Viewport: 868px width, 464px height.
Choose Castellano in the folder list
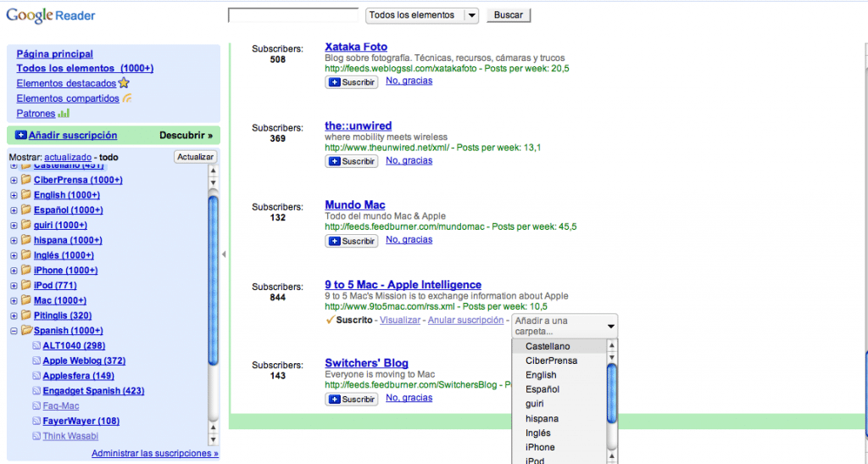(x=559, y=346)
